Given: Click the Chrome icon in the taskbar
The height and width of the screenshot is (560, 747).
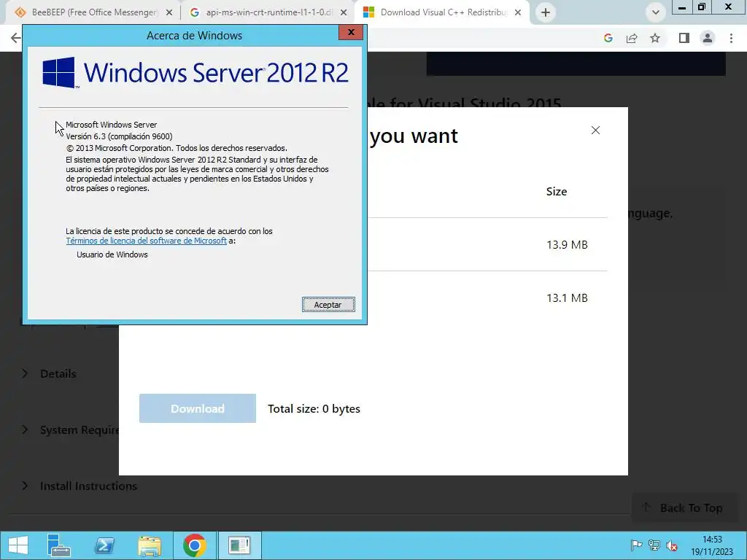Looking at the screenshot, I should pos(194,545).
